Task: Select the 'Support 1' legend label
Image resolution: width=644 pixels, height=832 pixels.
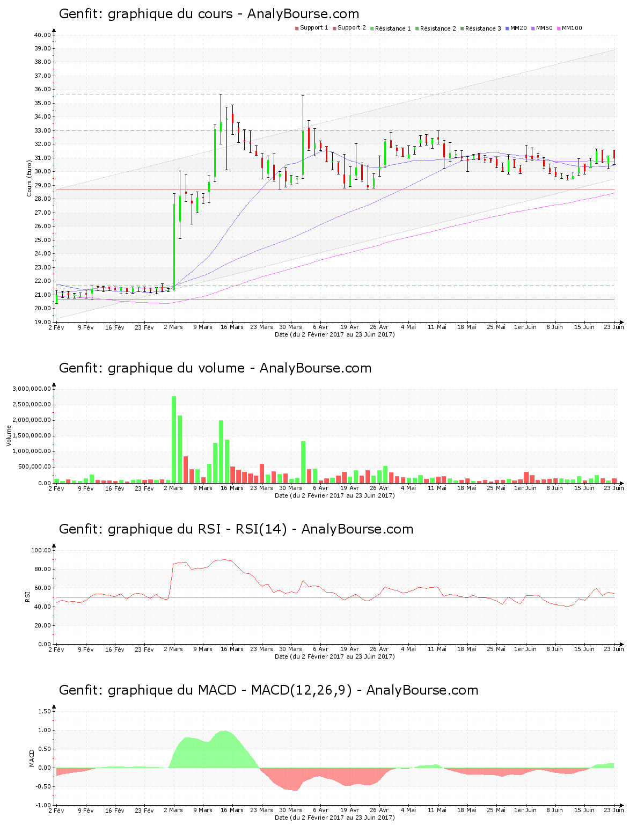Action: click(x=314, y=28)
